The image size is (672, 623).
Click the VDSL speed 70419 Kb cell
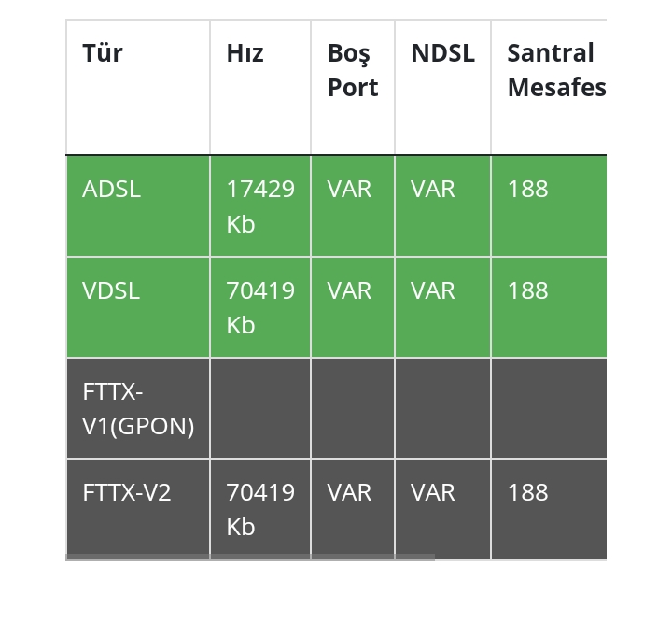[259, 307]
